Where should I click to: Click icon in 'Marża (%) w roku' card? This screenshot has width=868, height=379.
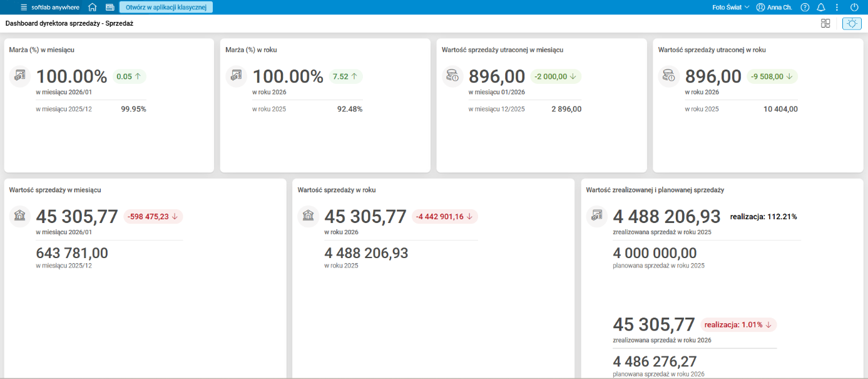[236, 76]
